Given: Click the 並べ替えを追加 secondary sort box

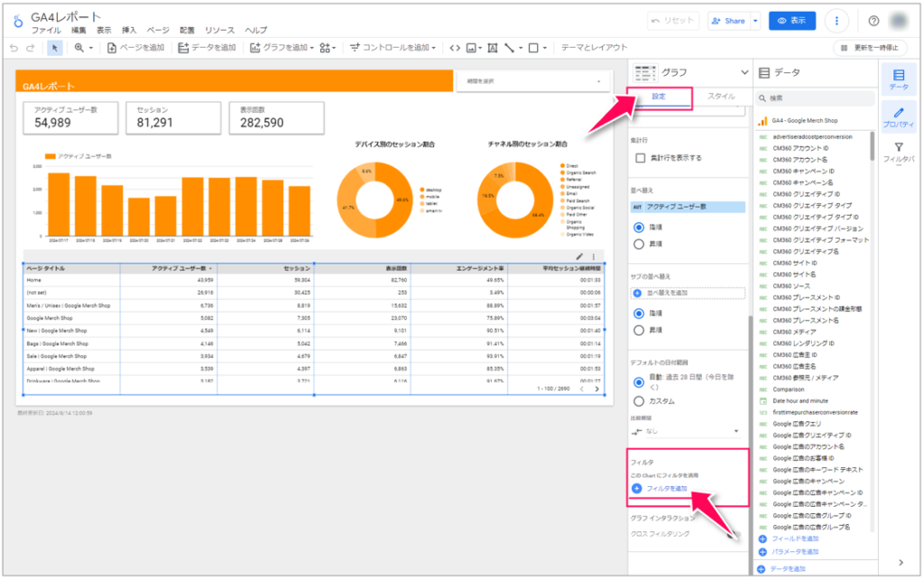Looking at the screenshot, I should tap(688, 293).
